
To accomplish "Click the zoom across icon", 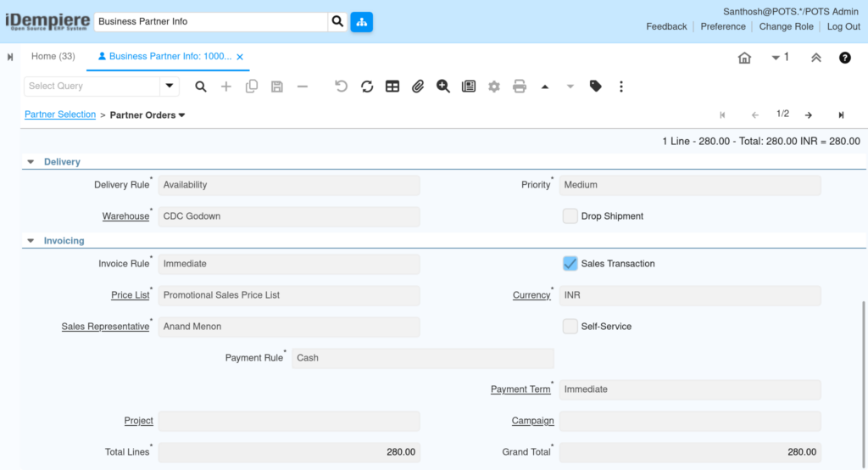I will click(442, 87).
